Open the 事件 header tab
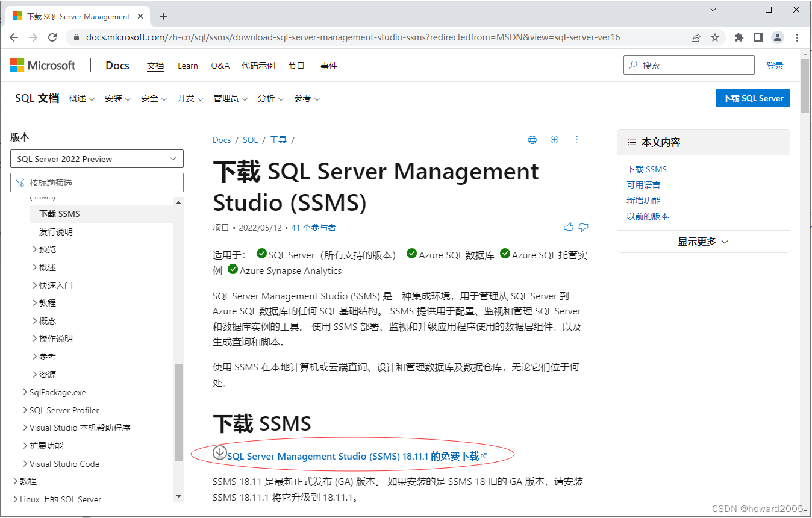 [x=329, y=66]
